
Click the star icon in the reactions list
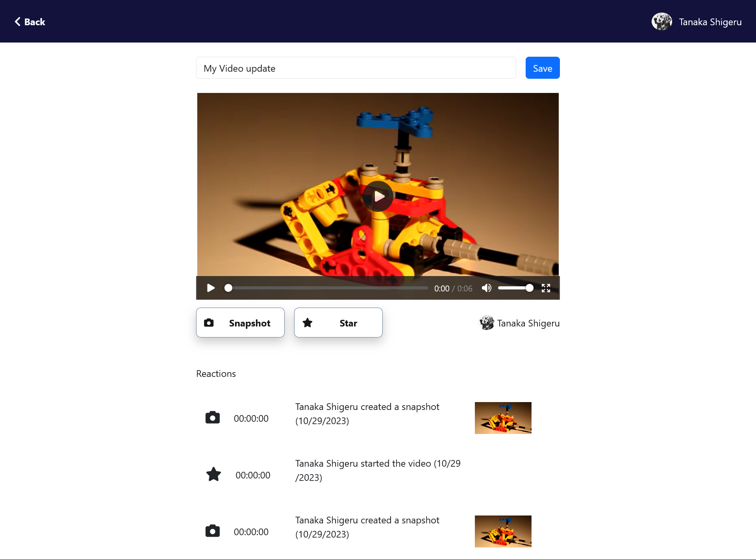tap(213, 475)
